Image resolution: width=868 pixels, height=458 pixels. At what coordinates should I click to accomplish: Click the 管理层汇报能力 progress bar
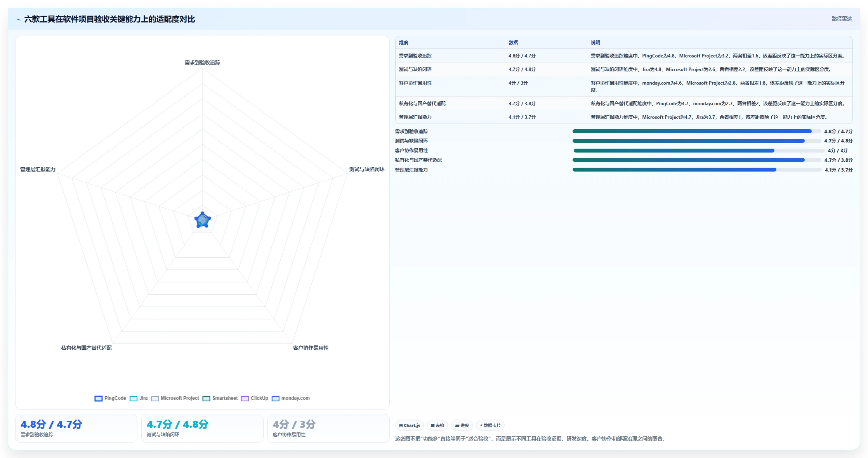697,170
